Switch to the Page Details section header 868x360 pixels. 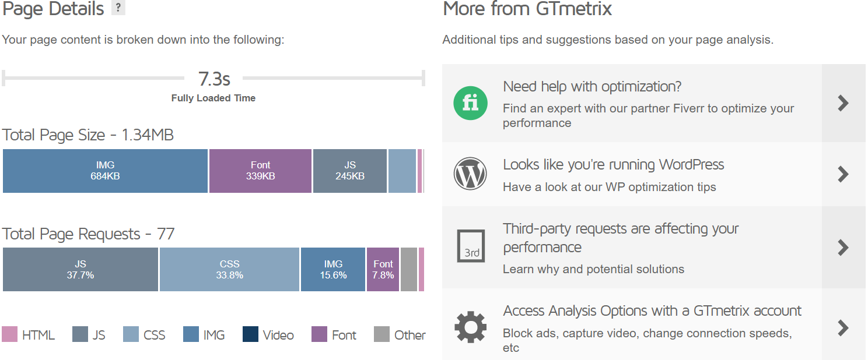pos(52,9)
